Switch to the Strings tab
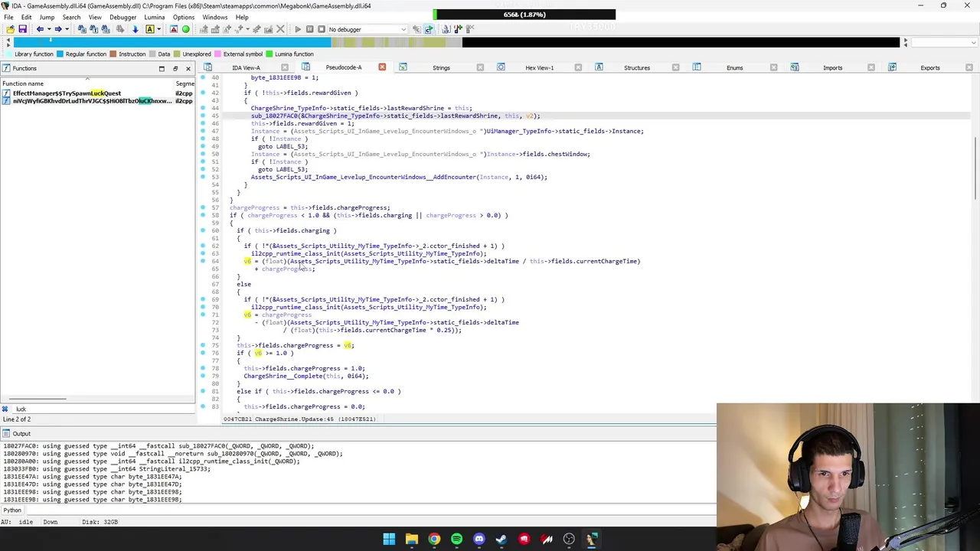The width and height of the screenshot is (980, 551). click(x=441, y=67)
